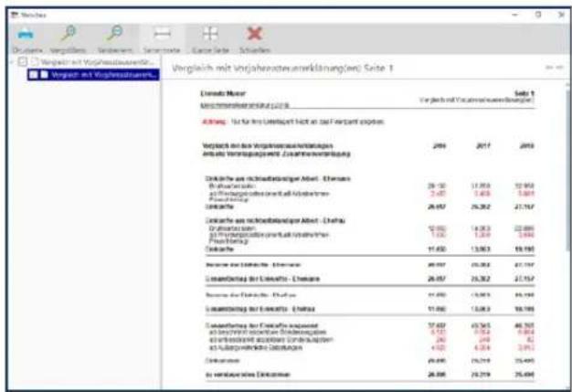The image size is (572, 392).
Task: Zoom in with the Vergrößern magnifier
Action: 69,34
